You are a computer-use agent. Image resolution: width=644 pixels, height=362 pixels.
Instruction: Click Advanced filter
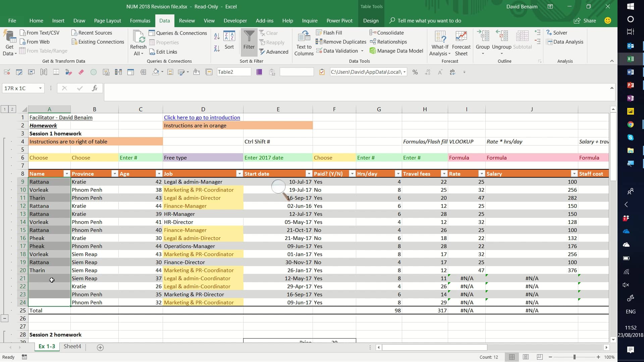tap(274, 52)
